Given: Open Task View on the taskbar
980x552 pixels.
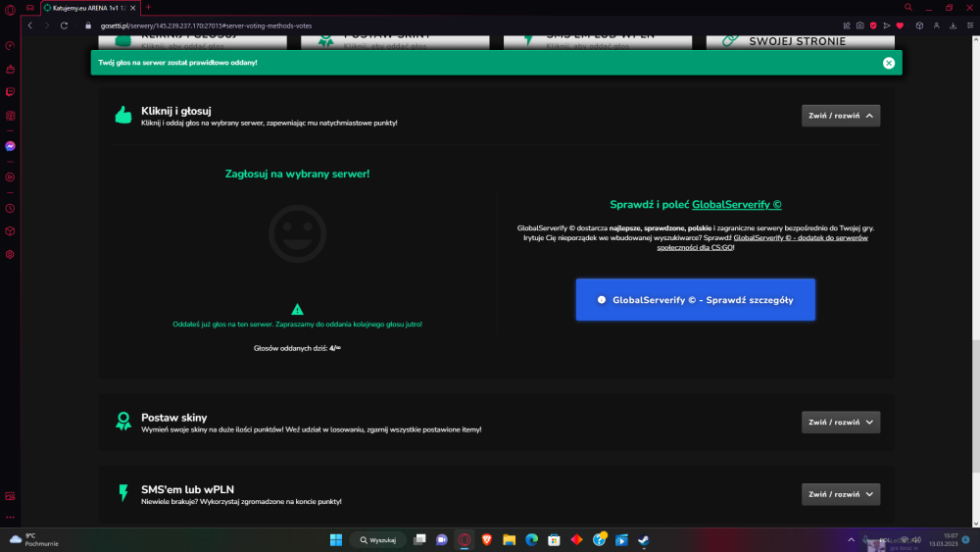Looking at the screenshot, I should tap(419, 539).
